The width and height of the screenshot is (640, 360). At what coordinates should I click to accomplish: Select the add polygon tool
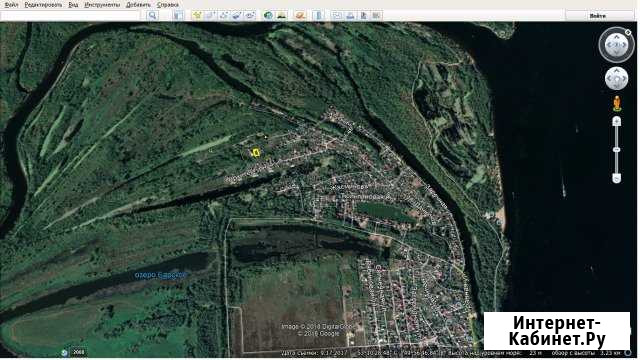[x=210, y=16]
